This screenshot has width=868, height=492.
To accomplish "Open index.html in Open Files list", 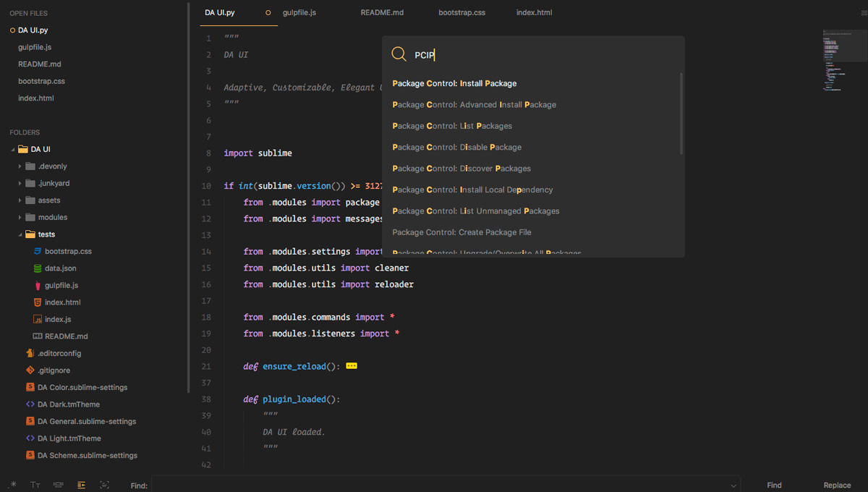I will point(36,98).
